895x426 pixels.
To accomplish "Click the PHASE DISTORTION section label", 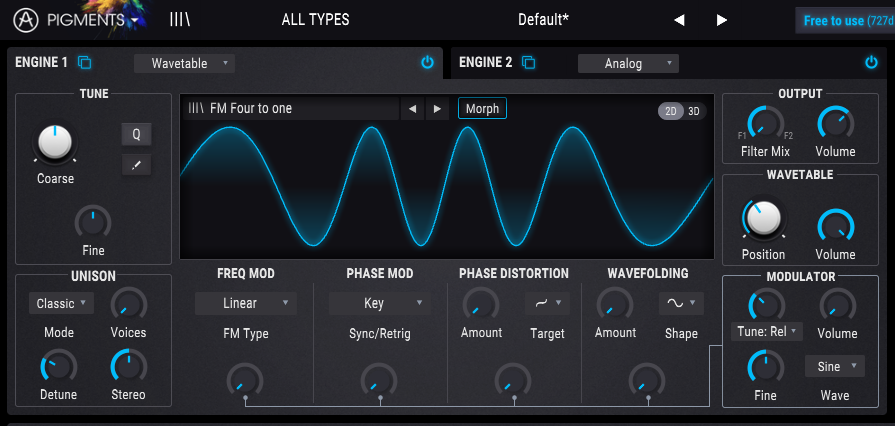I will (x=514, y=274).
